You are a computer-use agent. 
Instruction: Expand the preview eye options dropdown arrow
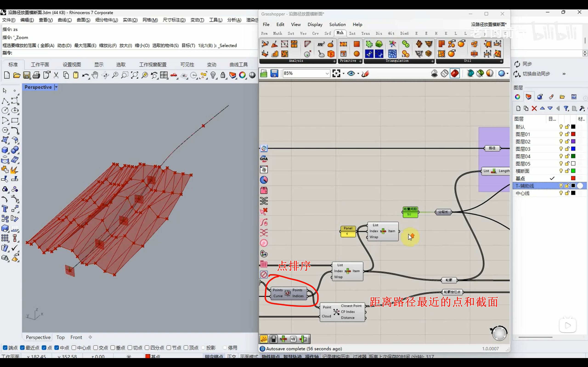358,73
